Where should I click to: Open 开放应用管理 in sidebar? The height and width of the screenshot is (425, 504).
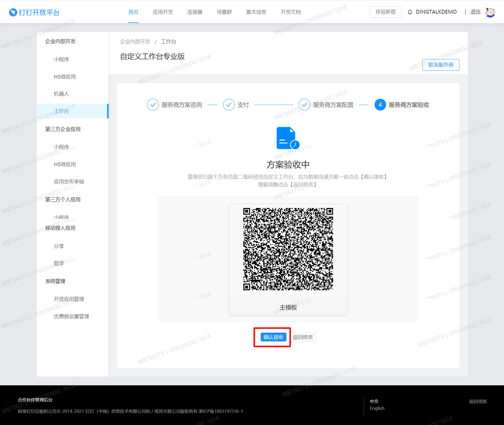[69, 299]
